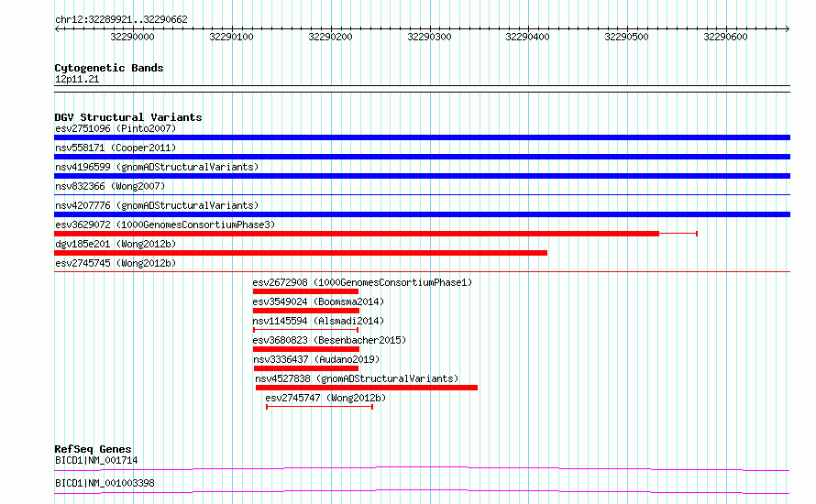Click the blue bar under nsv558171

[422, 157]
